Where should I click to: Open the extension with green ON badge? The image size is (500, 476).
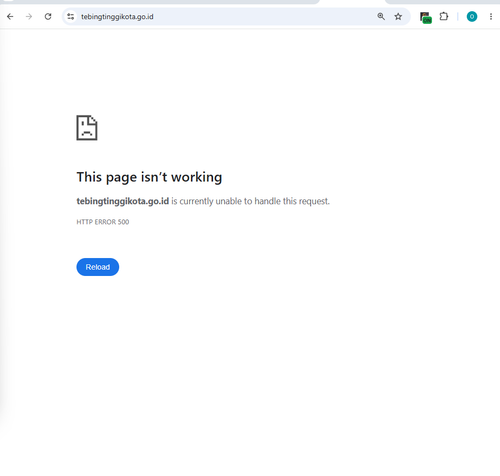[426, 17]
